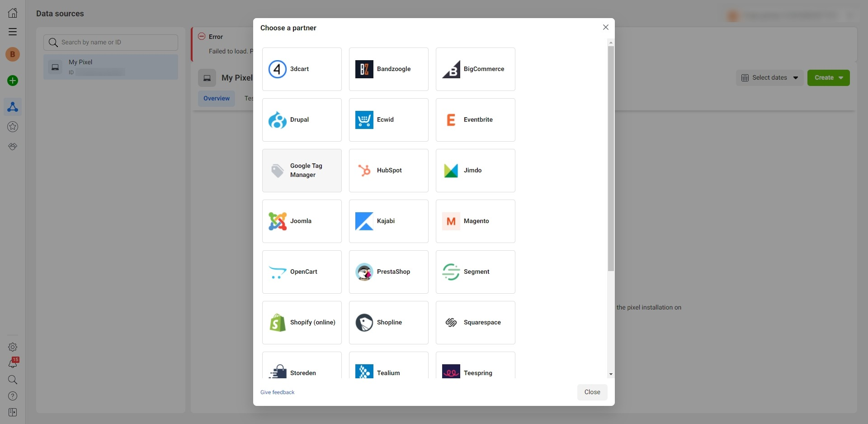Click the dialog scrollbar up arrow
Image resolution: width=868 pixels, height=424 pixels.
click(x=611, y=42)
